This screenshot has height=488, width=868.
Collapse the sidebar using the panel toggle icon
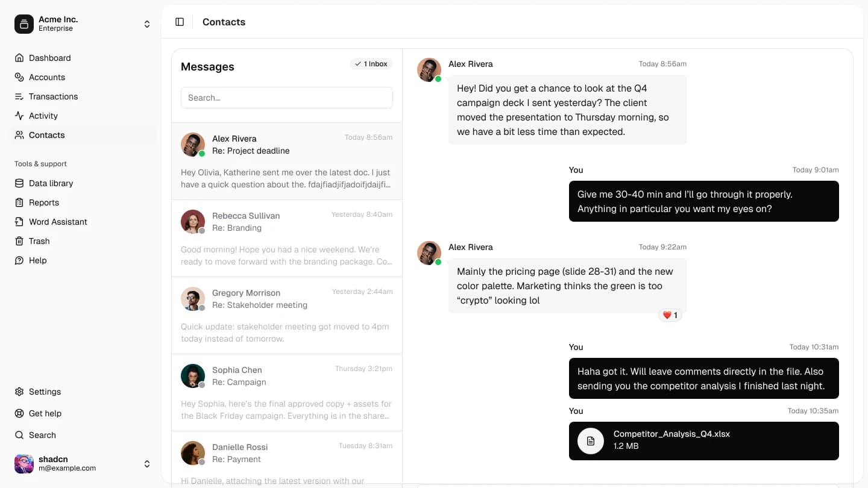pos(180,22)
